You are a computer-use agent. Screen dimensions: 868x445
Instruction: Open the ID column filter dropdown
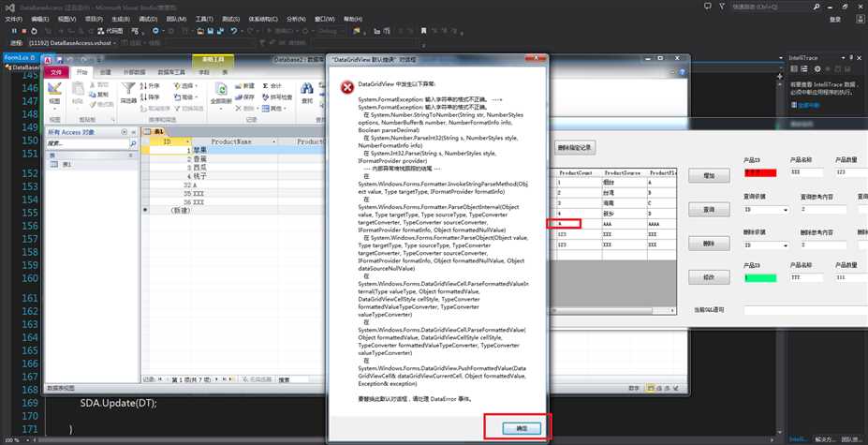(x=189, y=141)
